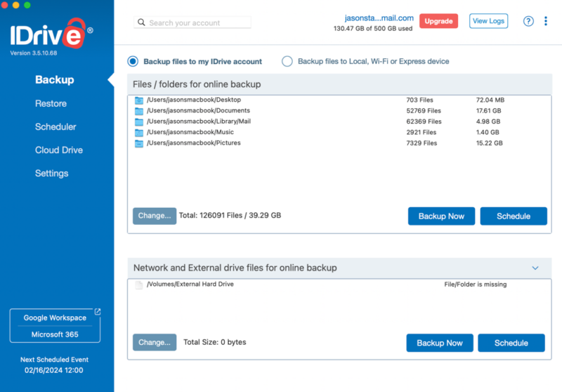Click the Documents folder icon

(x=138, y=111)
